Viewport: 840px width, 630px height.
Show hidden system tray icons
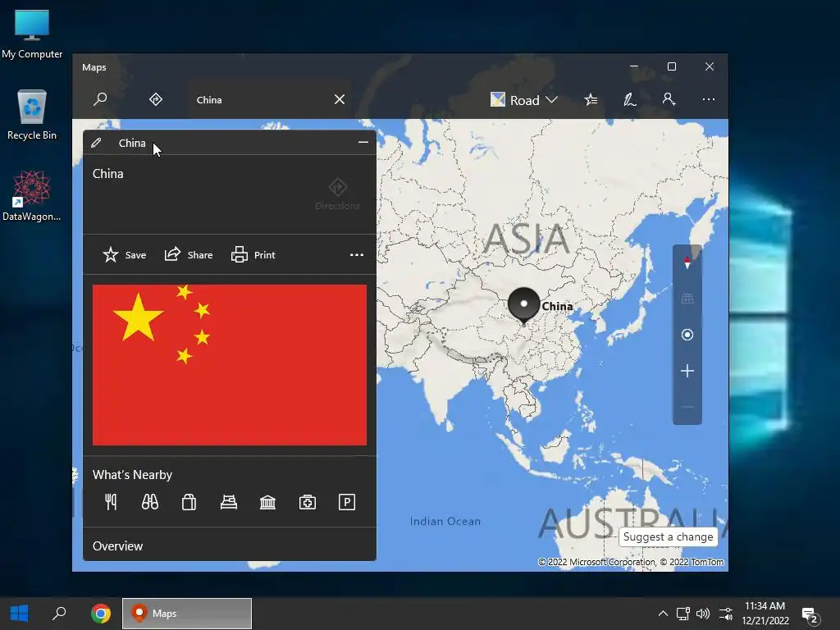point(663,614)
